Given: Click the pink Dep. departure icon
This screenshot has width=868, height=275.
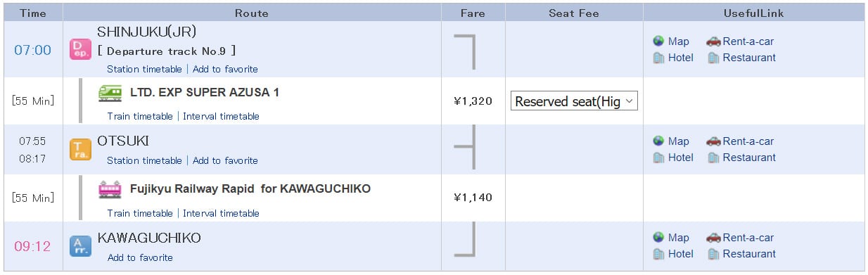Looking at the screenshot, I should [80, 49].
